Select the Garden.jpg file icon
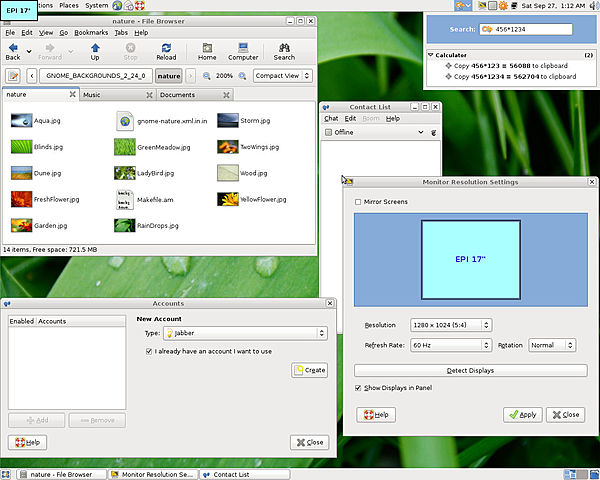Viewport: 600px width, 480px height. 21,225
